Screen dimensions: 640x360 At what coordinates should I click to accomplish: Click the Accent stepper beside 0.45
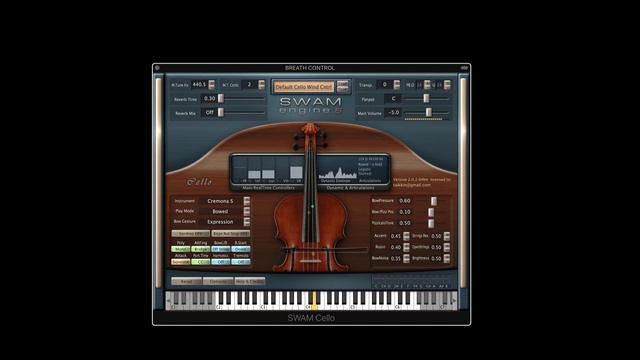point(406,236)
